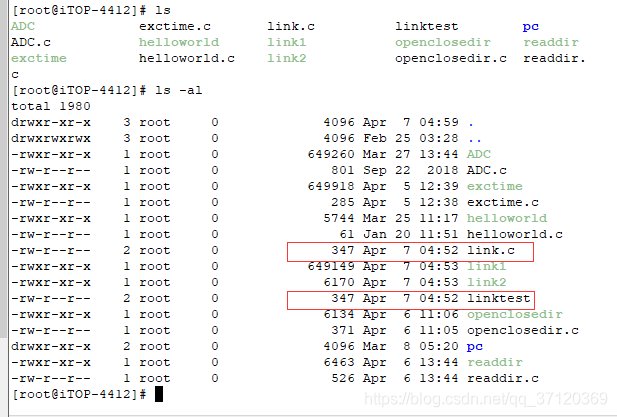
Task: Click the green ADC name in ls output
Action: pos(23,26)
